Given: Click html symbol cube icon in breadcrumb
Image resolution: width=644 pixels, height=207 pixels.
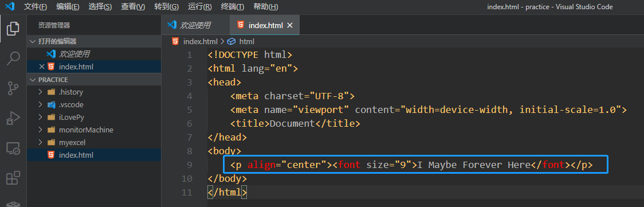Looking at the screenshot, I should (x=231, y=41).
